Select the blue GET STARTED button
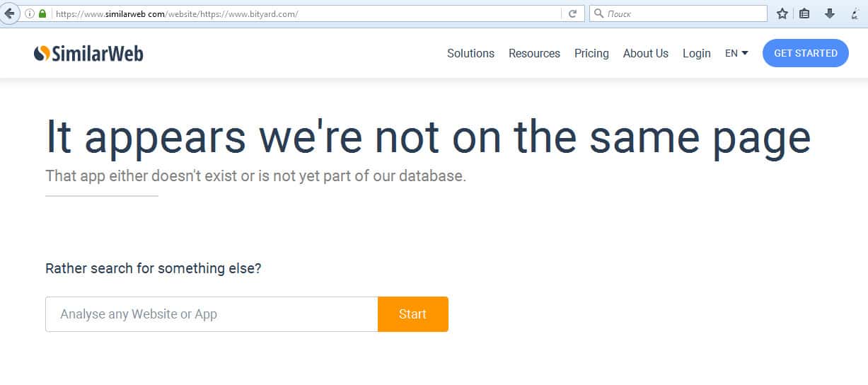This screenshot has height=385, width=868. coord(805,53)
